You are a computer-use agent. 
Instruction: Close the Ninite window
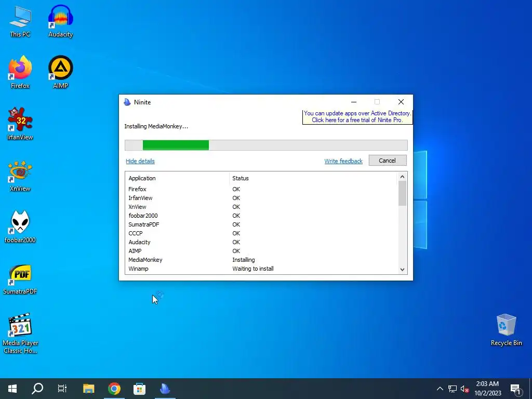click(x=401, y=102)
